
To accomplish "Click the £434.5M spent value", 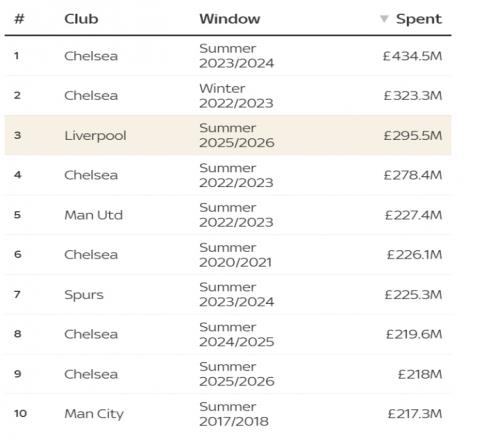I will pos(413,56).
